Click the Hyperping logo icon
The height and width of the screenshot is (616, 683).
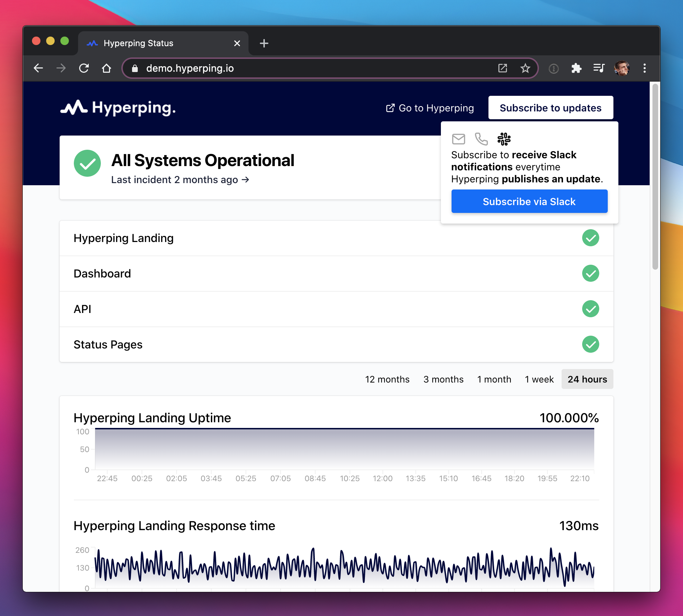point(72,108)
